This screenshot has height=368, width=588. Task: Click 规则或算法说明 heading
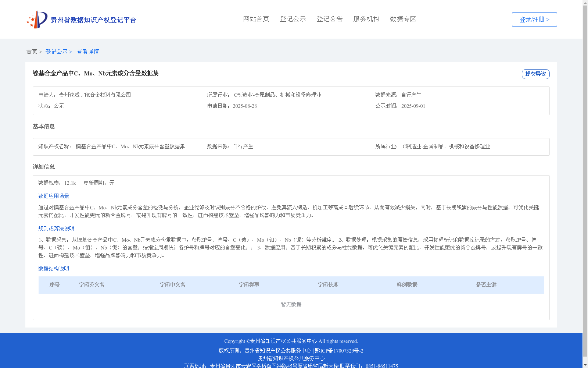(x=56, y=229)
